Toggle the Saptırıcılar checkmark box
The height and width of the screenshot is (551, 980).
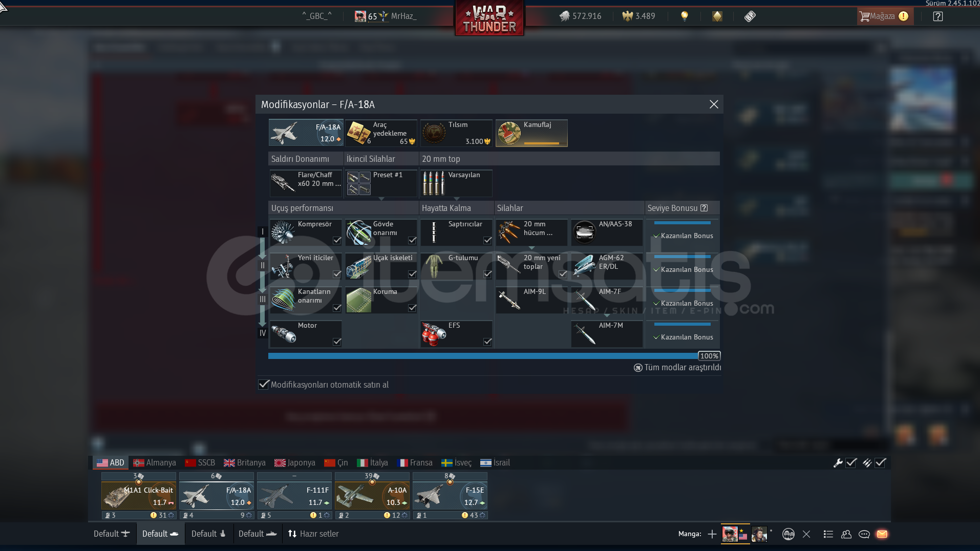487,240
